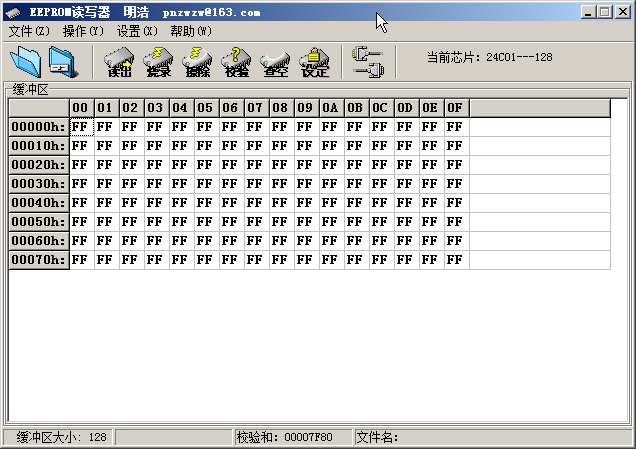Select the FF cell at row 00000h column 0F
The height and width of the screenshot is (449, 636).
click(457, 127)
